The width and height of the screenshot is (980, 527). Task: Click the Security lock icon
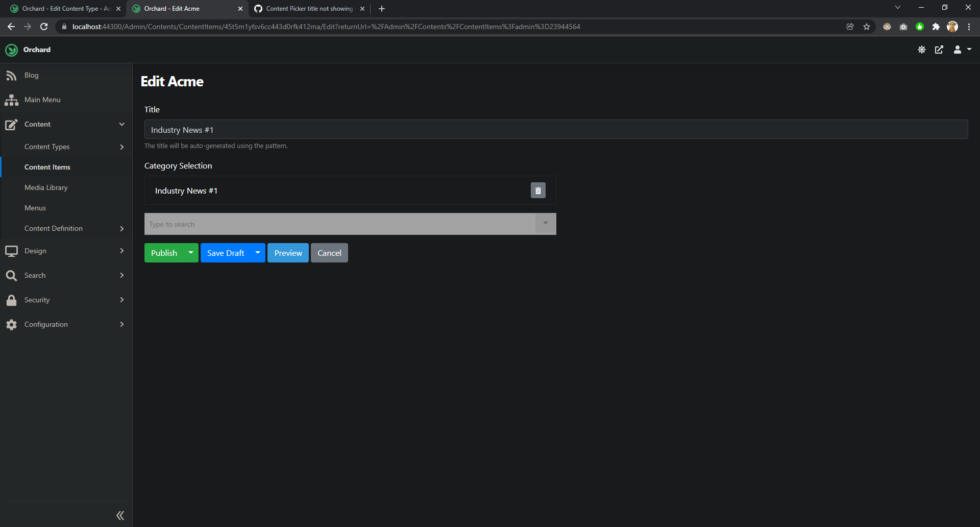(11, 300)
